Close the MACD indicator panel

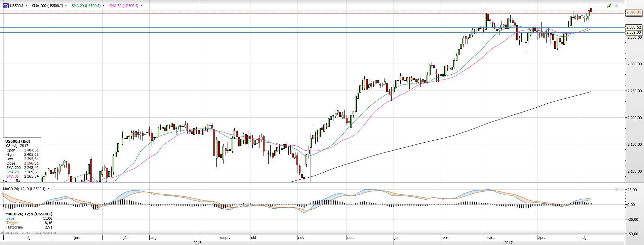(x=621, y=189)
